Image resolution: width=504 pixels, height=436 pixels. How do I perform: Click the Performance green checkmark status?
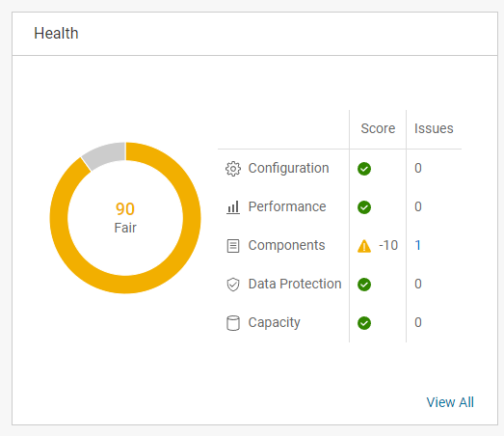pyautogui.click(x=364, y=207)
